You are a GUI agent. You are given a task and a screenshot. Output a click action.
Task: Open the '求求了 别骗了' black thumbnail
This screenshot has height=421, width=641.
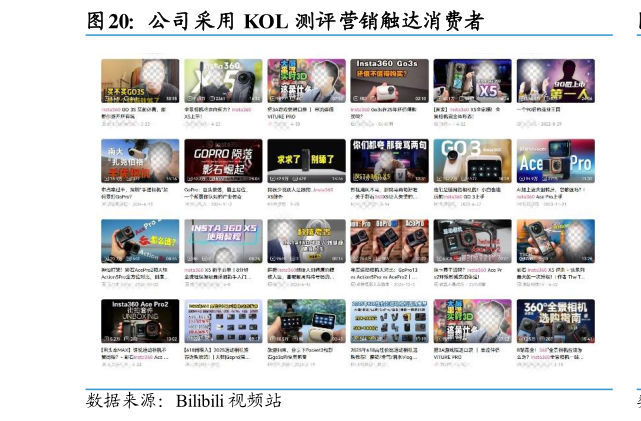click(x=307, y=161)
